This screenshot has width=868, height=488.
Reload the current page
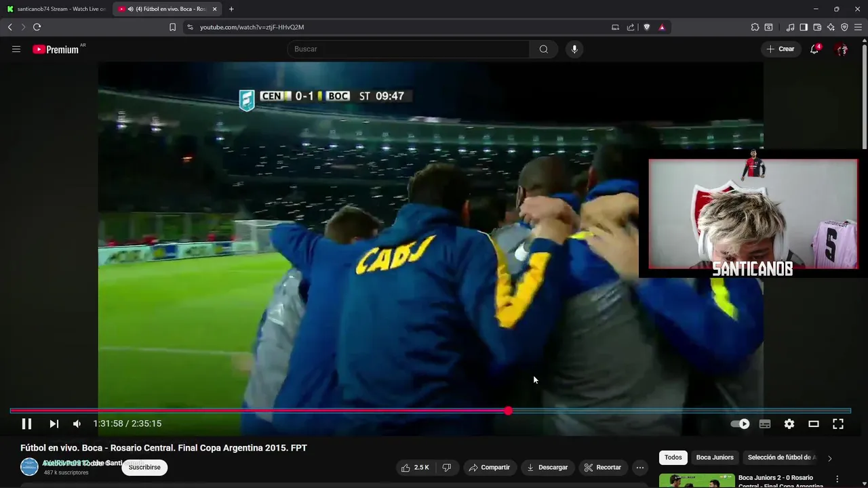tap(37, 27)
